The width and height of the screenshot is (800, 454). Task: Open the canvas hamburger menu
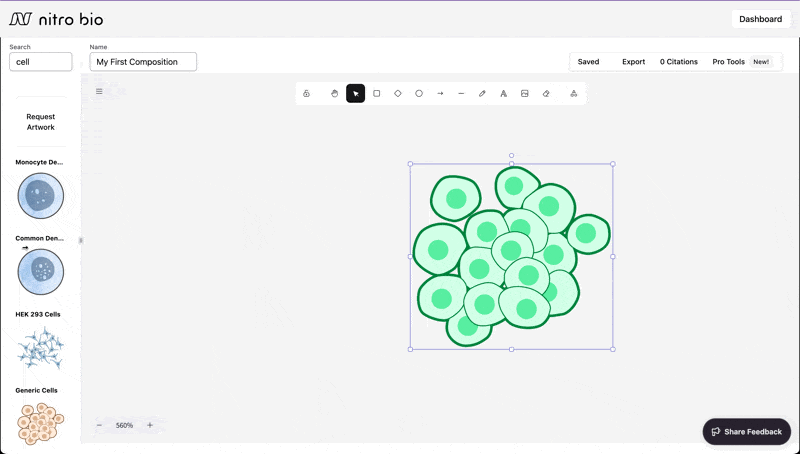click(99, 92)
